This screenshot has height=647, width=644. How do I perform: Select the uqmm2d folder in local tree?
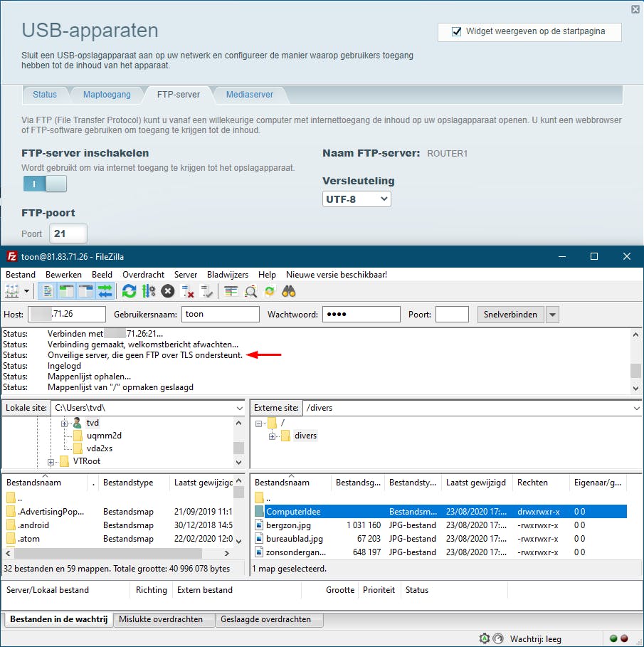tap(104, 436)
